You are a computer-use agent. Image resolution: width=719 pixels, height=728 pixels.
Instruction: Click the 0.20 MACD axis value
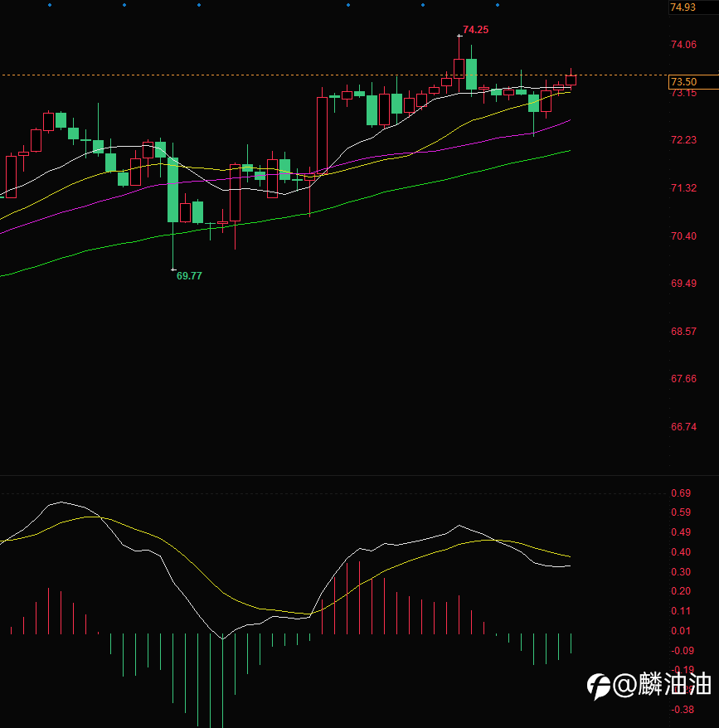point(681,591)
